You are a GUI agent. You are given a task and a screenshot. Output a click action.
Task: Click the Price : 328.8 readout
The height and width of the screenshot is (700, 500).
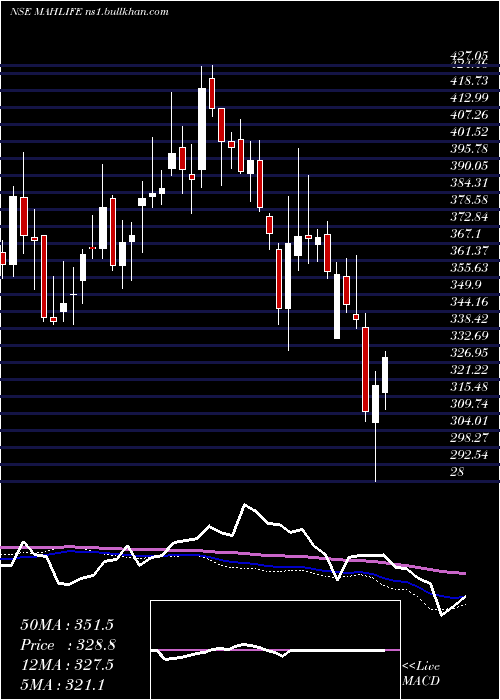68,645
